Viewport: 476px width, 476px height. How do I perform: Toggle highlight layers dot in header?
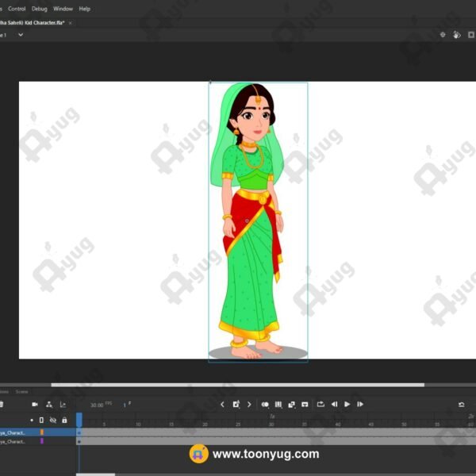point(32,420)
